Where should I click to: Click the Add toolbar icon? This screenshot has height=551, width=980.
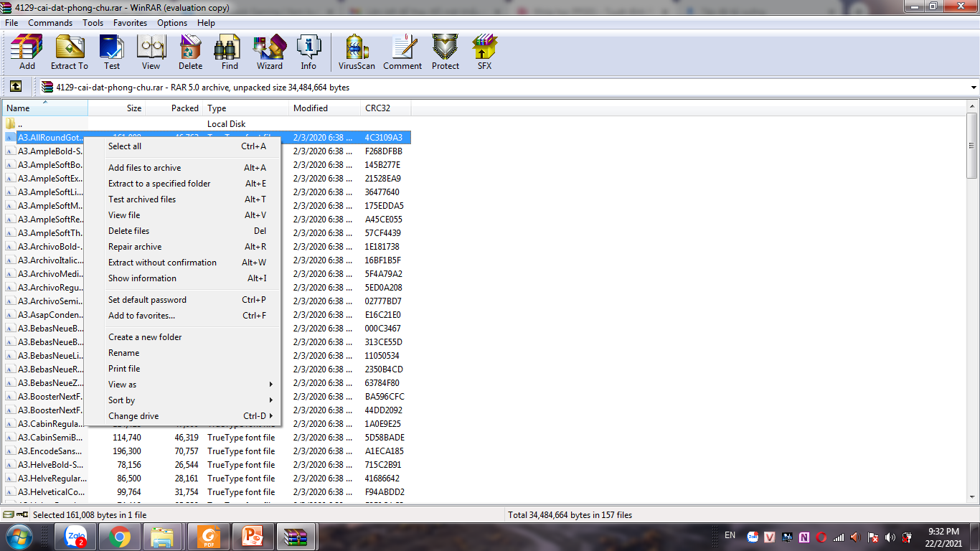(x=27, y=52)
